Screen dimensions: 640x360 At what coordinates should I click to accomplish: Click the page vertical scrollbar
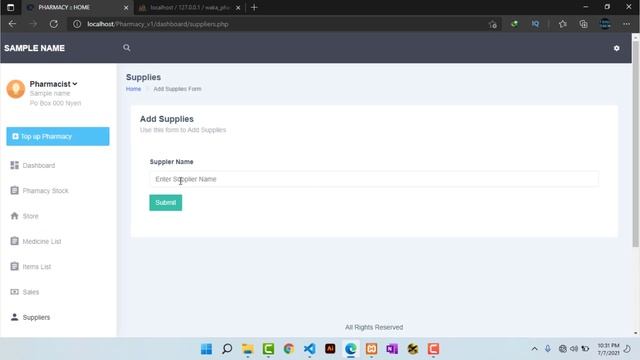(x=635, y=143)
